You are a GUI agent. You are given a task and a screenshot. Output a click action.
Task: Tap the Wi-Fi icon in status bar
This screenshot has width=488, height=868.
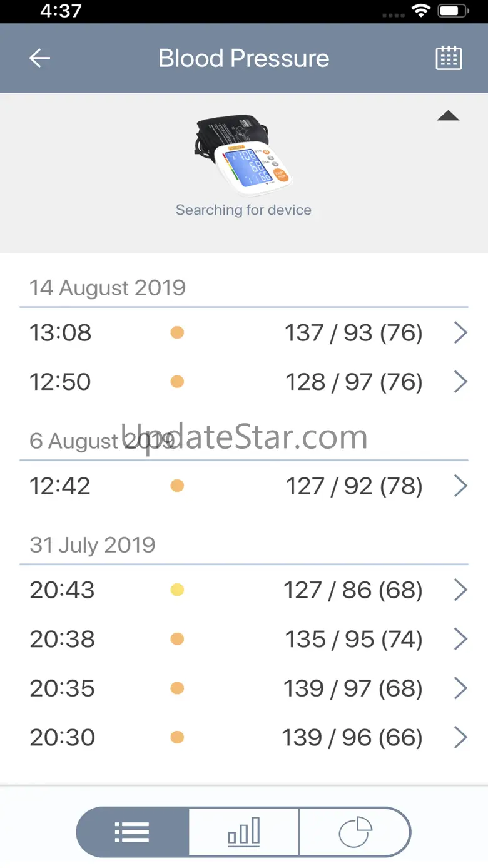click(421, 11)
